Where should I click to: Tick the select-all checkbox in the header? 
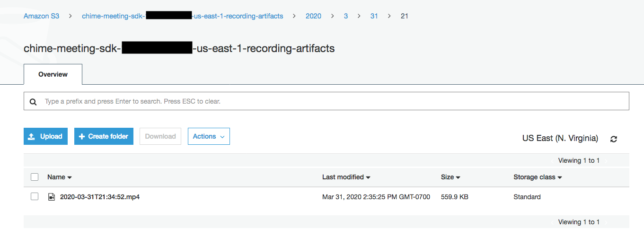[35, 177]
